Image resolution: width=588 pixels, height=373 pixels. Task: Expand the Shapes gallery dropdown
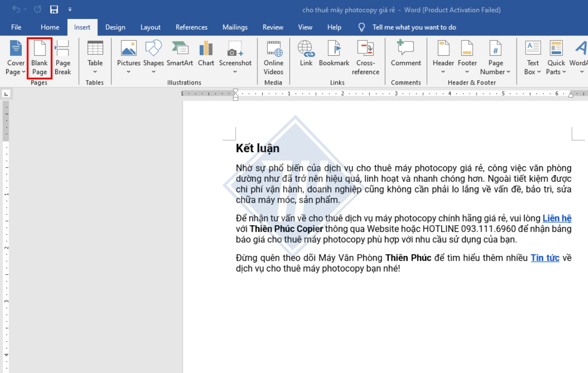coord(153,72)
